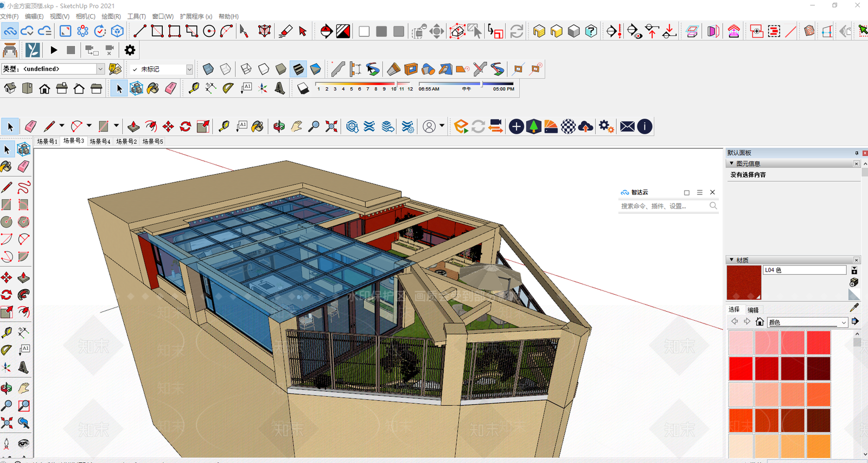Switch to scene tab 场景号4
Screen dimensions: 868x463
point(100,141)
